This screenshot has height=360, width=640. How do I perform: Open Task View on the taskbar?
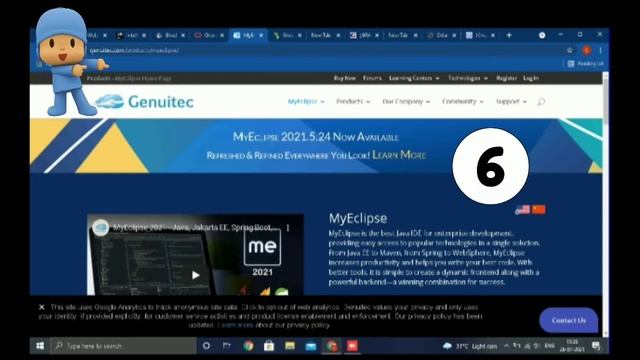pos(227,346)
